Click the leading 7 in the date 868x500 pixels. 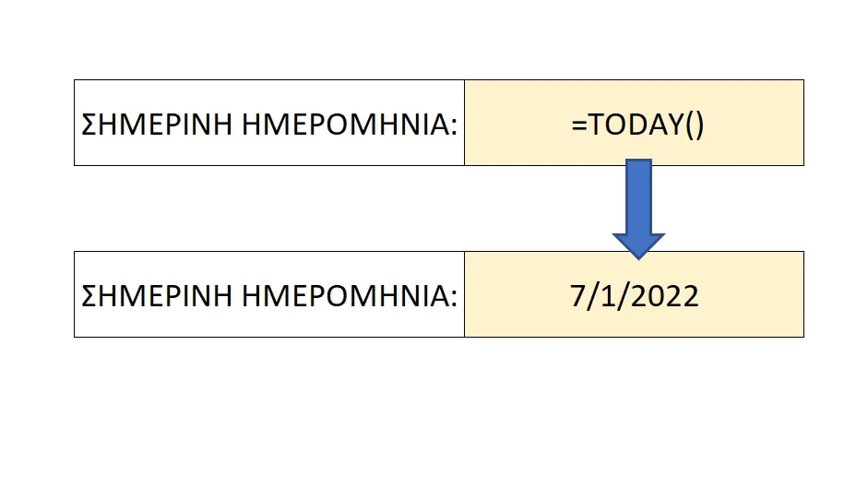(578, 296)
